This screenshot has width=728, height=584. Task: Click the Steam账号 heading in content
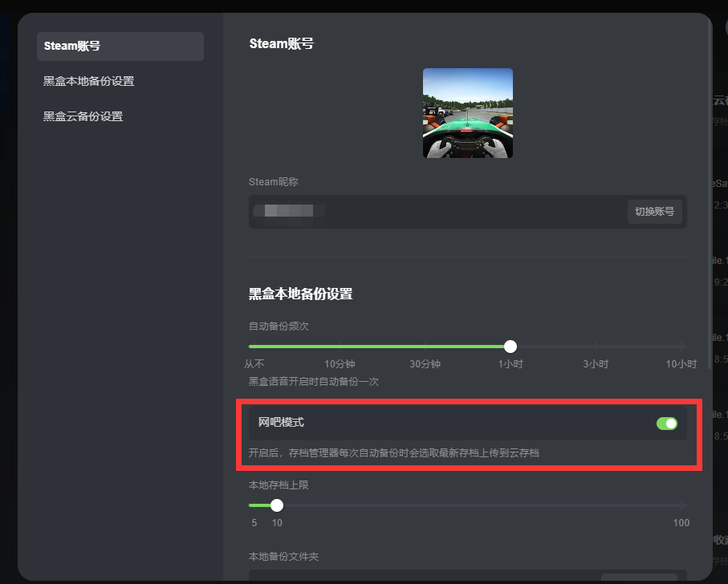[x=282, y=43]
